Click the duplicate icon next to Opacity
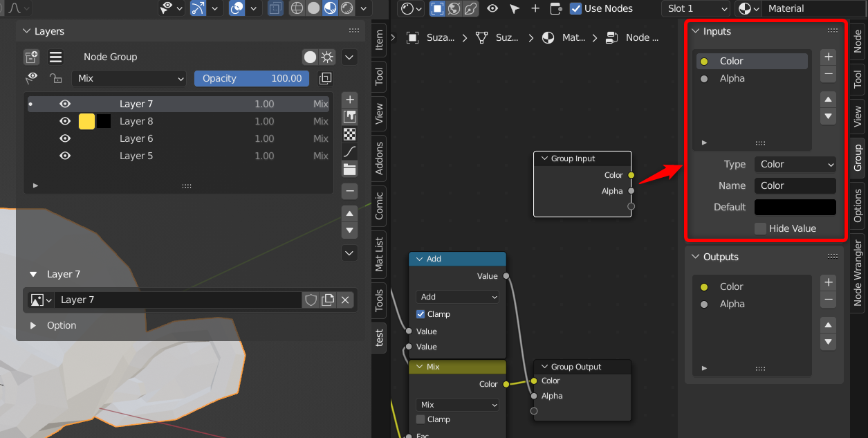 point(325,78)
